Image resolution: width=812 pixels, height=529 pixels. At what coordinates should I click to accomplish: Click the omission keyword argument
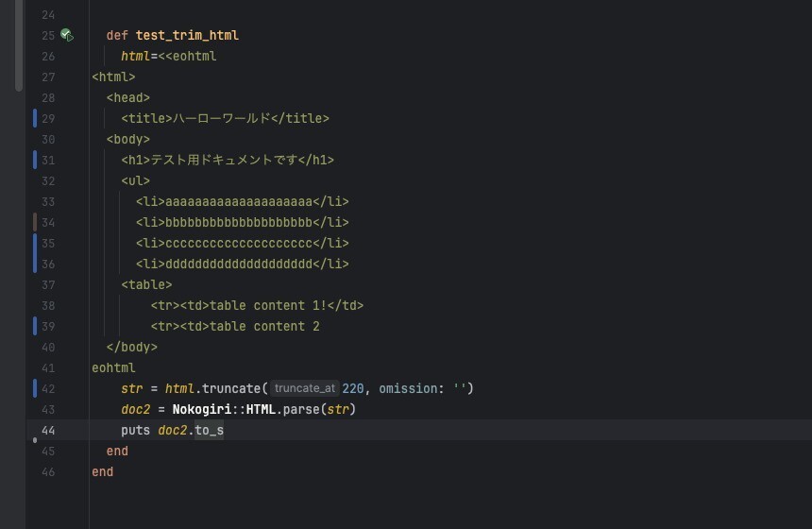(408, 388)
